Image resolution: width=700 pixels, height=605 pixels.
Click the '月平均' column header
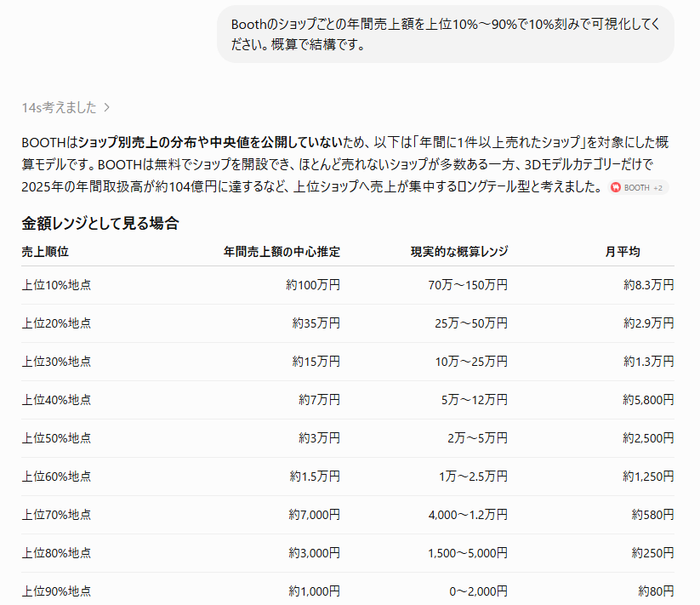click(623, 252)
